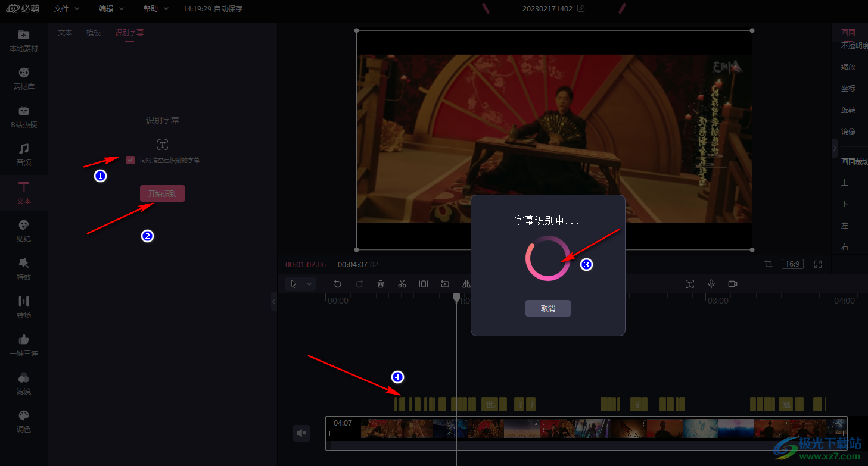The image size is (868, 466).
Task: Open the 素材库 material library
Action: [24, 79]
